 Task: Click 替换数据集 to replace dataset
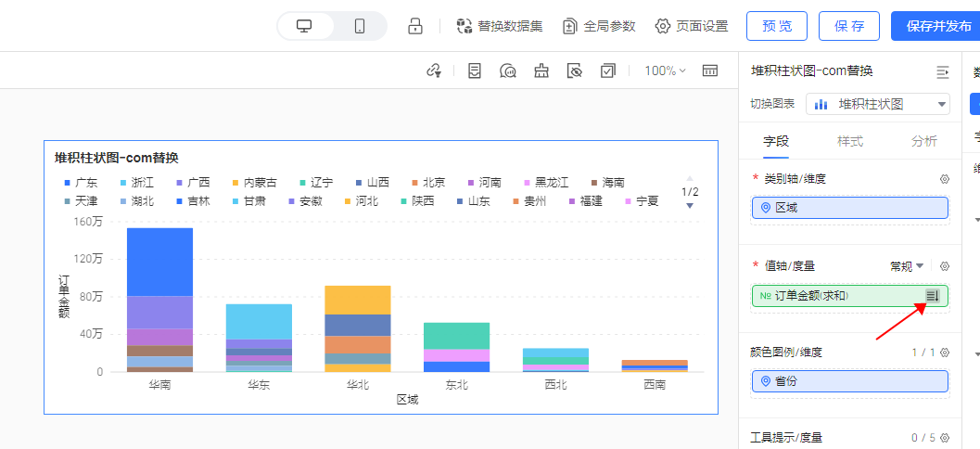[x=500, y=26]
